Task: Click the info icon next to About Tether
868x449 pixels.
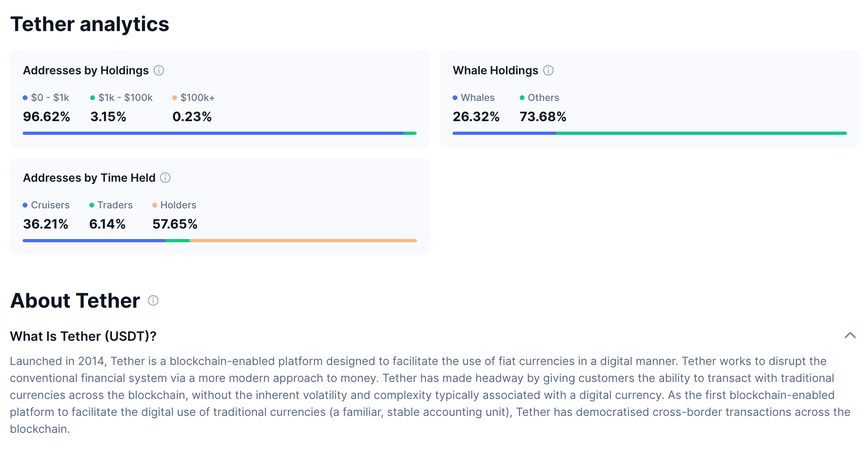Action: tap(153, 301)
